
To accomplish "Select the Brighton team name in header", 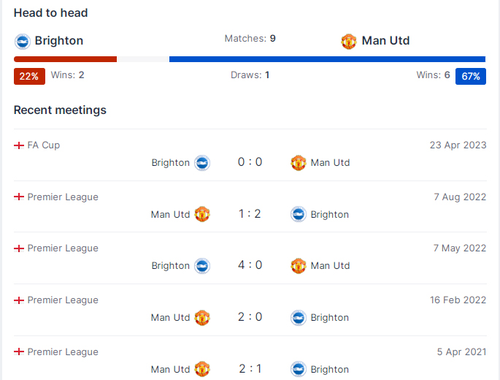I will tap(59, 41).
